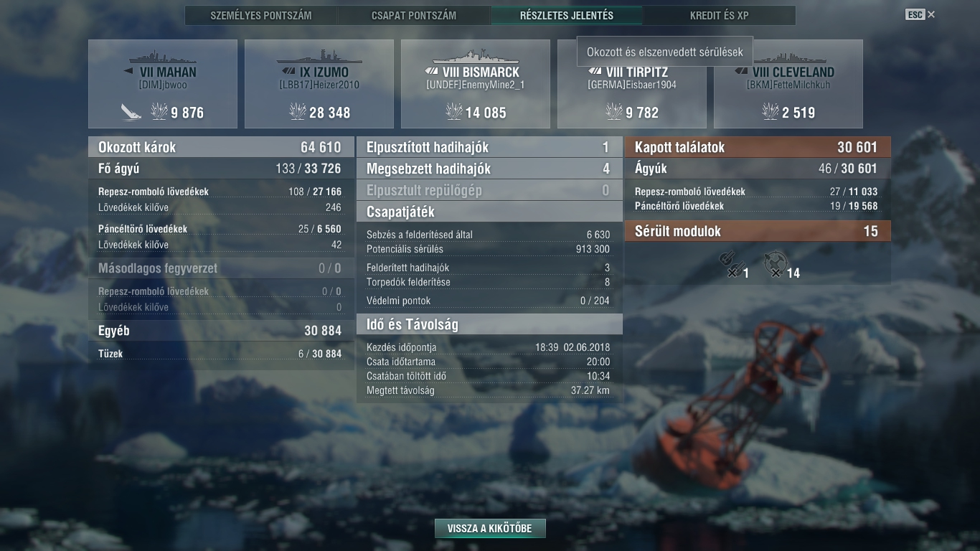This screenshot has height=551, width=980.
Task: Open the Személyes pontszám tab
Action: tap(261, 15)
